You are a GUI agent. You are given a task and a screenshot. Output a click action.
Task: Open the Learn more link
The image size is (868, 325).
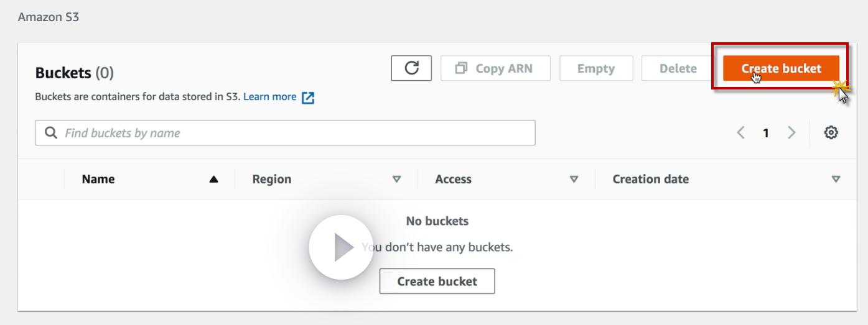[x=269, y=97]
